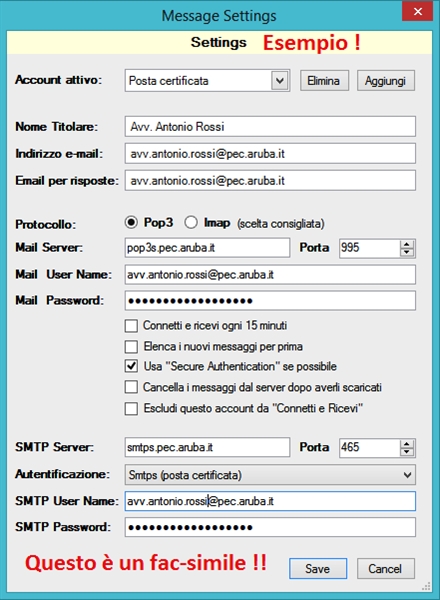The height and width of the screenshot is (600, 440).
Task: Expand the Autentificazione dropdown list
Action: (407, 475)
